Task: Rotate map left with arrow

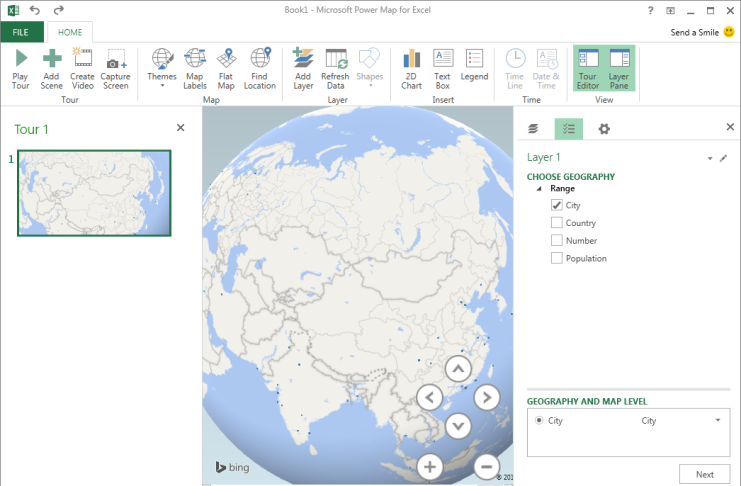Action: pos(429,397)
